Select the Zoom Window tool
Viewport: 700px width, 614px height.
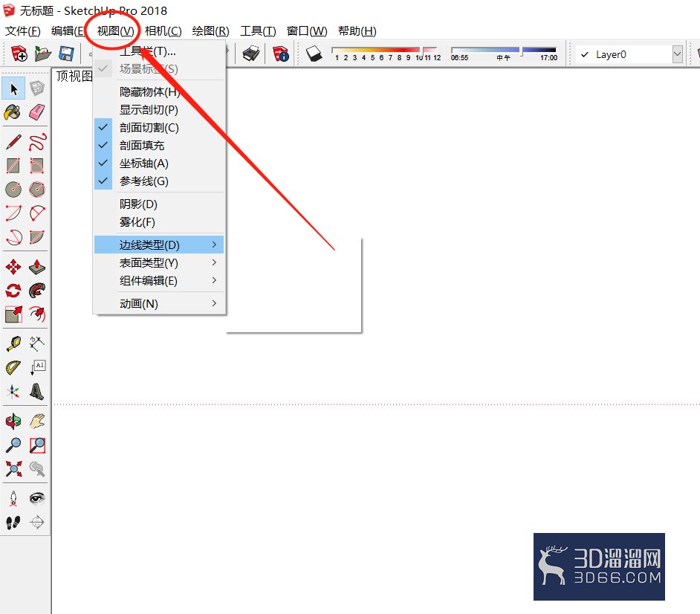(x=37, y=445)
